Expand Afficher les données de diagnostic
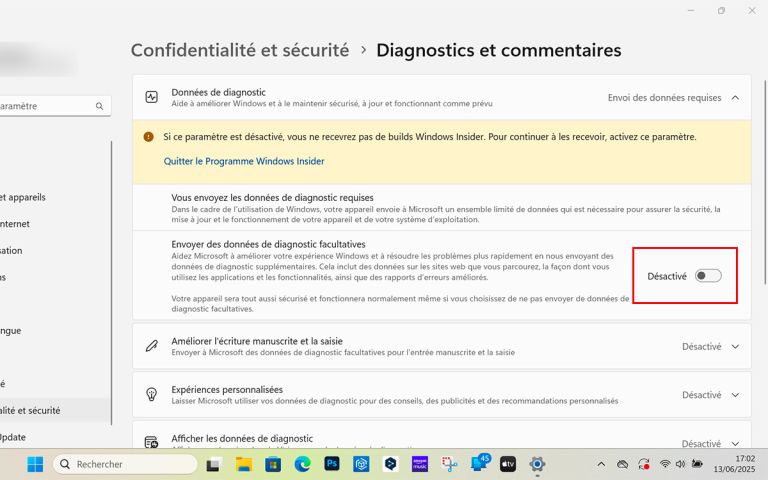This screenshot has width=768, height=480. tap(736, 443)
